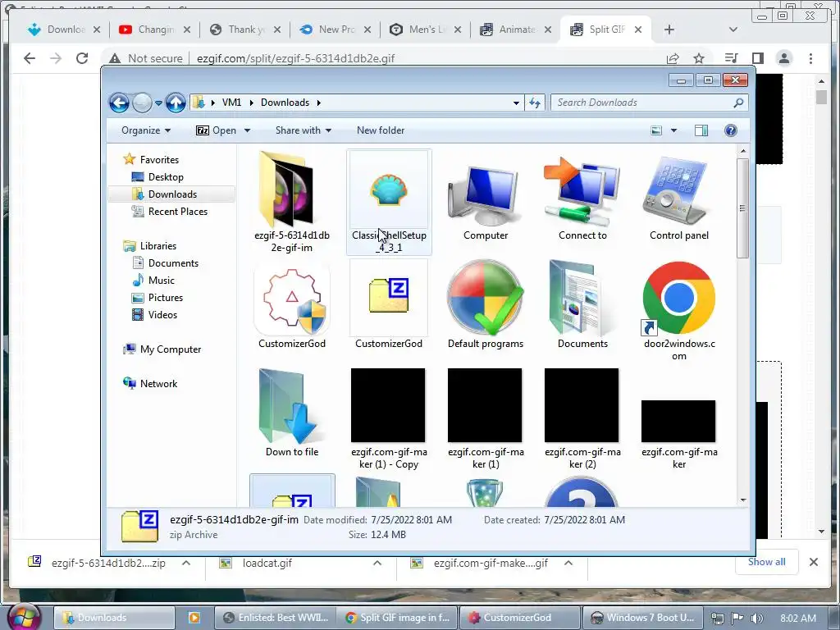
Task: Click the Refresh button next to address bar
Action: pyautogui.click(x=535, y=103)
